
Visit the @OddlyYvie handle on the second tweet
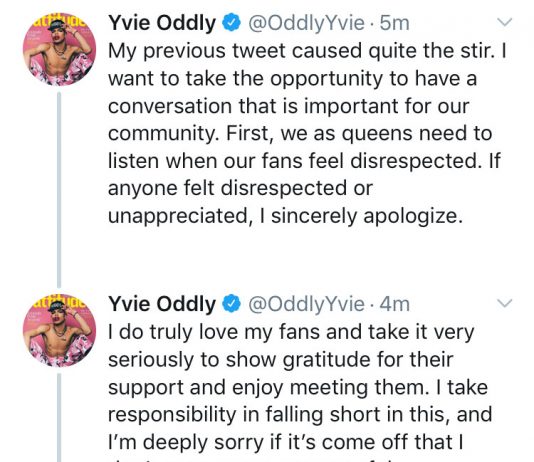pyautogui.click(x=306, y=304)
